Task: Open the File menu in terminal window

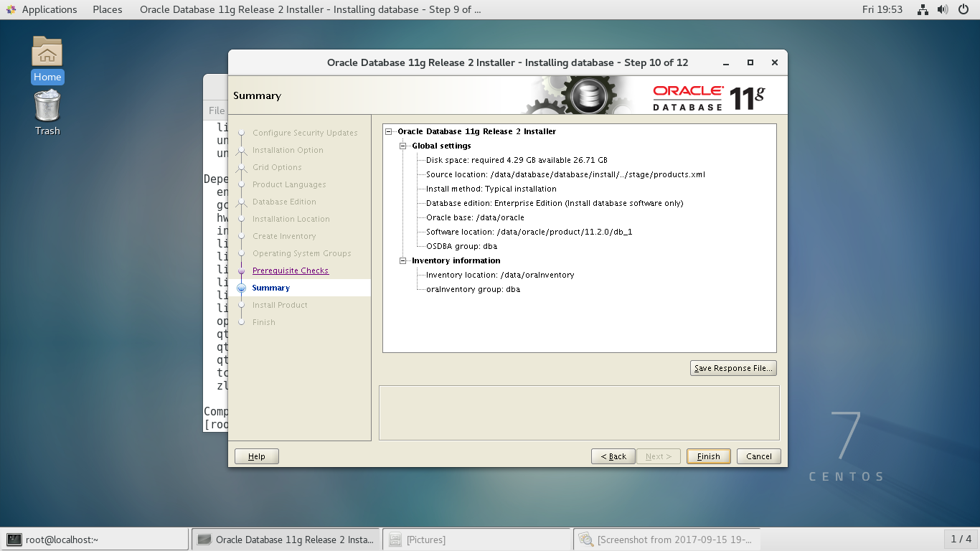Action: (217, 110)
